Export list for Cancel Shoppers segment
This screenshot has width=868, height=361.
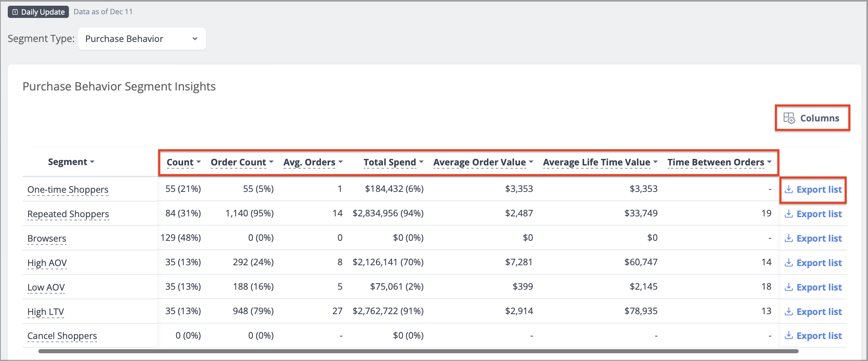point(813,336)
